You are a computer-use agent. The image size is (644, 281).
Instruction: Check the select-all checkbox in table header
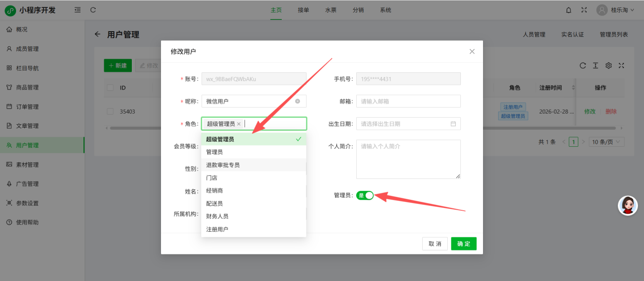(110, 88)
